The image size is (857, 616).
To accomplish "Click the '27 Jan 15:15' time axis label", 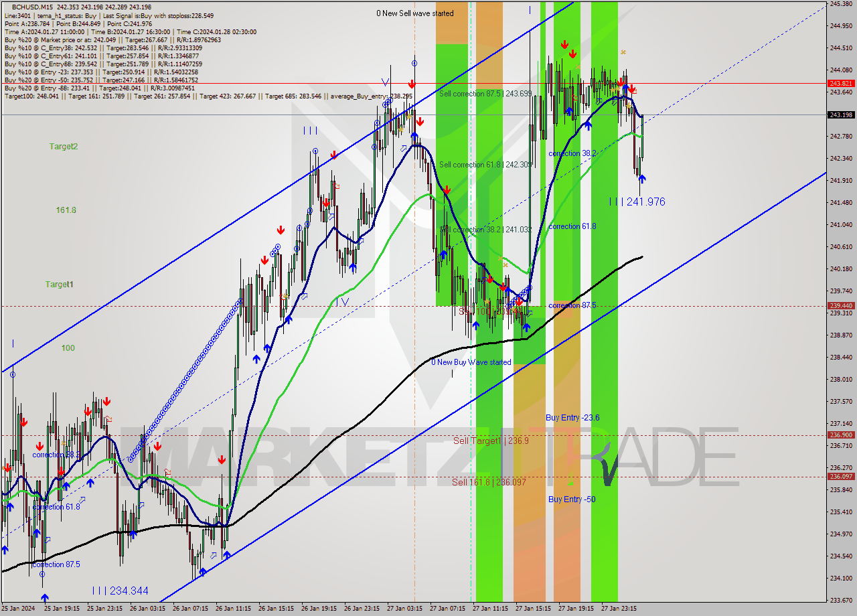I will [534, 609].
